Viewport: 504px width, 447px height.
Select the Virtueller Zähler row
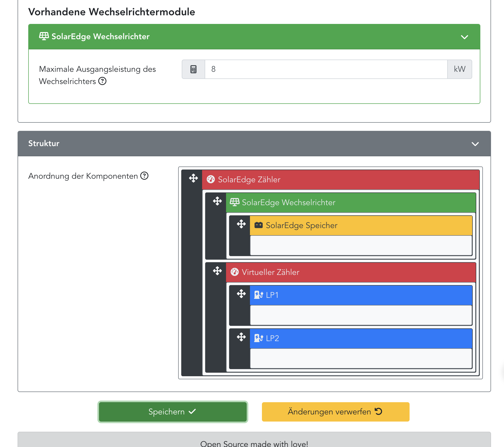pyautogui.click(x=351, y=272)
